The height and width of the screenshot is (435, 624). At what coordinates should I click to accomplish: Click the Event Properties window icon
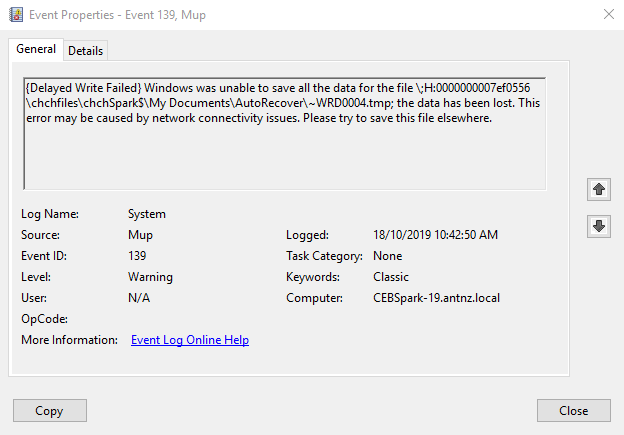[15, 14]
